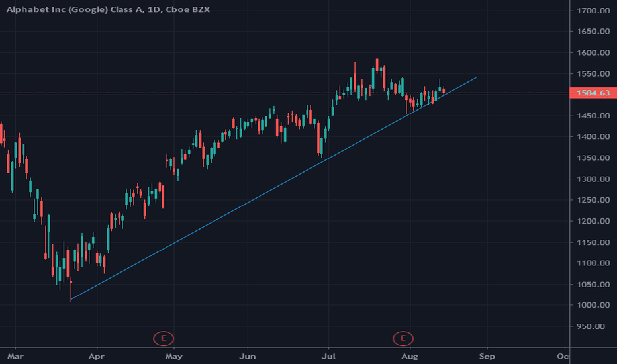Click the 1050.00 price axis label
This screenshot has width=617, height=364.
[x=593, y=285]
